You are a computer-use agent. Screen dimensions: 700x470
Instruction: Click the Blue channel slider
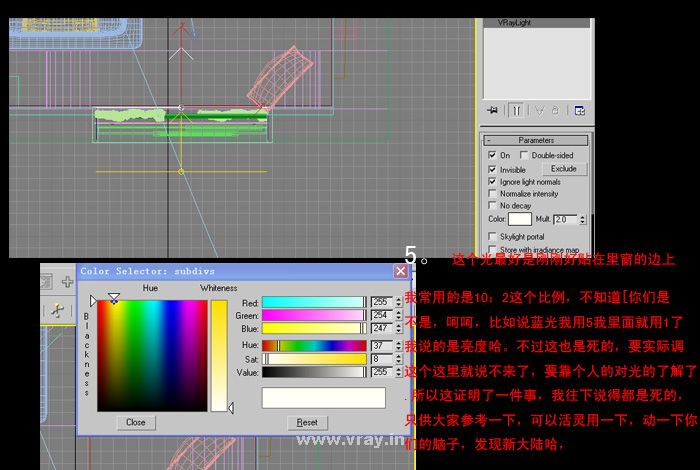pyautogui.click(x=314, y=329)
